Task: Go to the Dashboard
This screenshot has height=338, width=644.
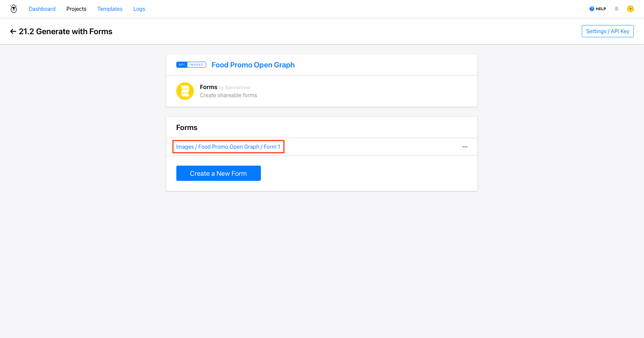Action: pyautogui.click(x=42, y=9)
